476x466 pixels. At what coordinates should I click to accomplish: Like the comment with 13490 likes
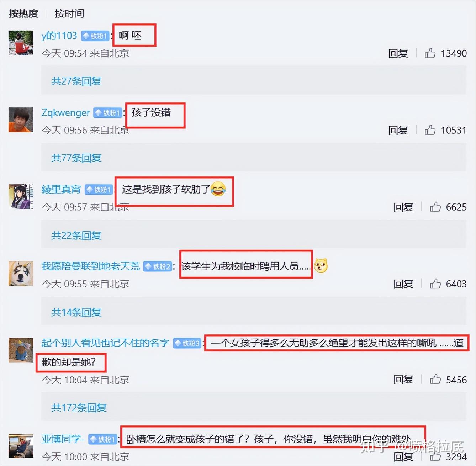[430, 53]
